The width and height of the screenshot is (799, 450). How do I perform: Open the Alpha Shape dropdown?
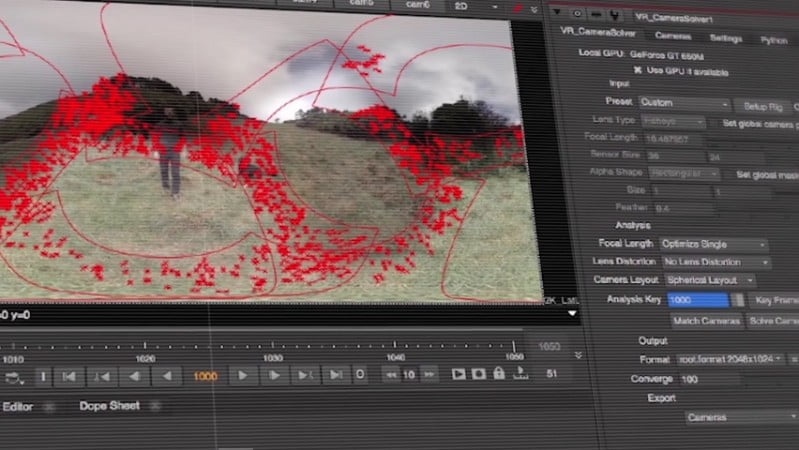coord(684,173)
